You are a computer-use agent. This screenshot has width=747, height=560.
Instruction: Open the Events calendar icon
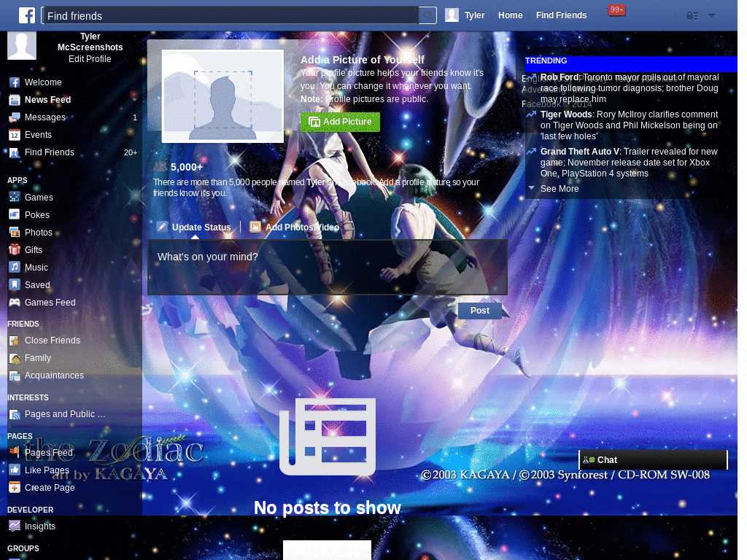pyautogui.click(x=15, y=135)
